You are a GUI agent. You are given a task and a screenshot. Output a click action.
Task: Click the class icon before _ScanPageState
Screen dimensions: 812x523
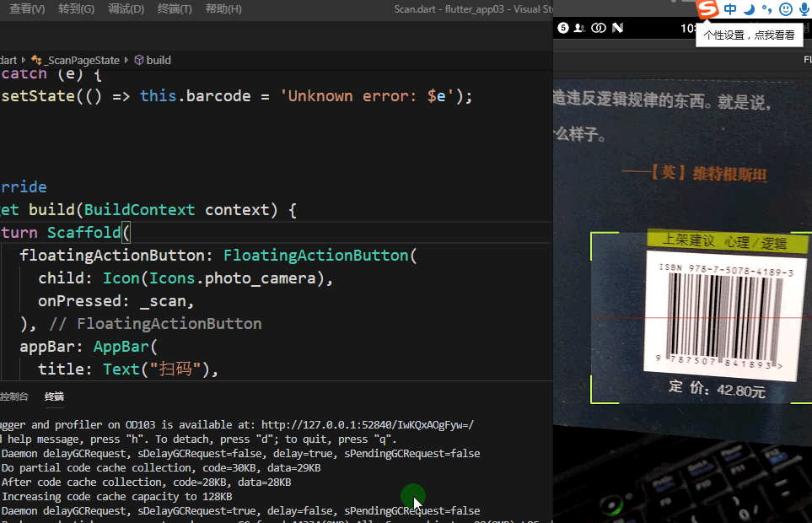click(x=36, y=61)
